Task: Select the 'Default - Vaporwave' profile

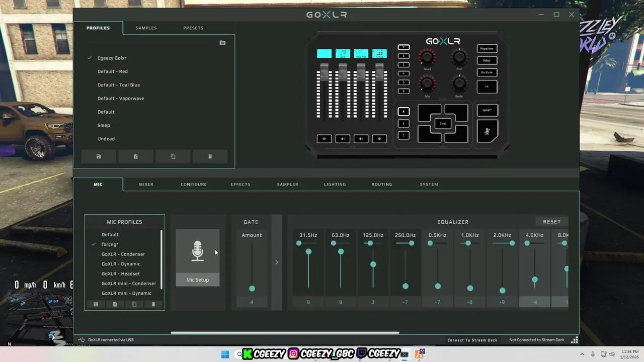Action: click(x=121, y=99)
